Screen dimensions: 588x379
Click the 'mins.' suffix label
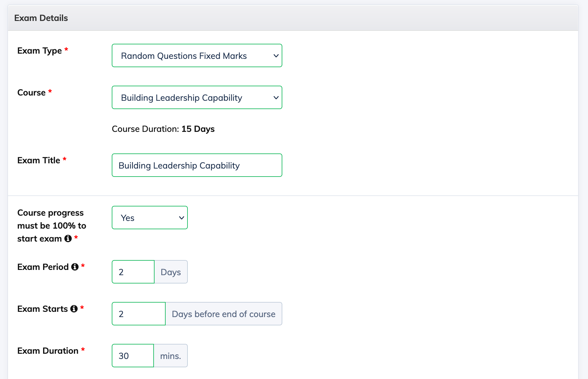171,356
